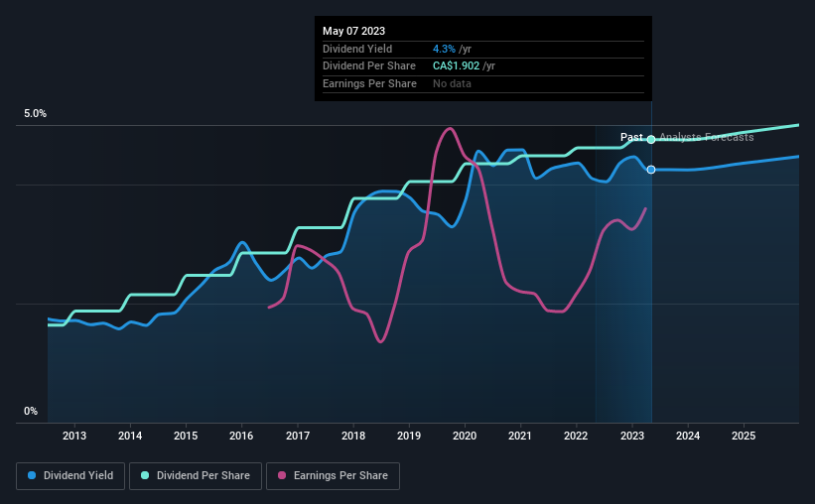815x504 pixels.
Task: Select the 2021 label on the time axis
Action: [520, 436]
